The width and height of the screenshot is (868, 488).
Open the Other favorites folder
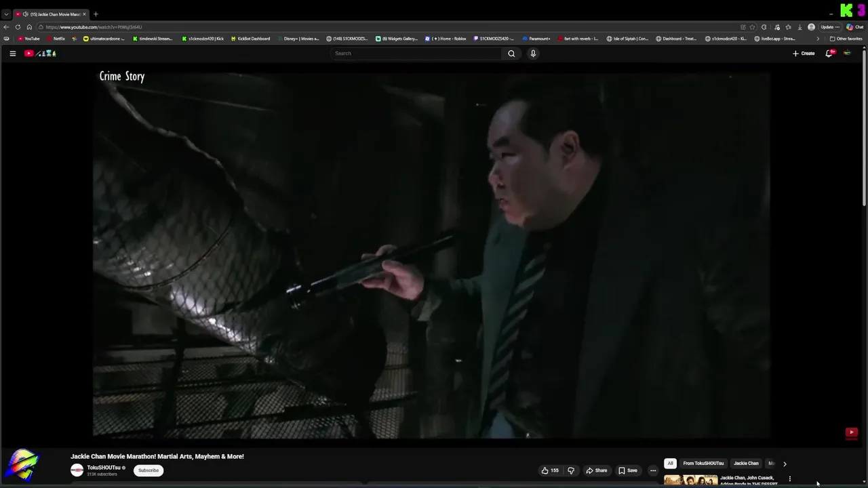pos(846,39)
